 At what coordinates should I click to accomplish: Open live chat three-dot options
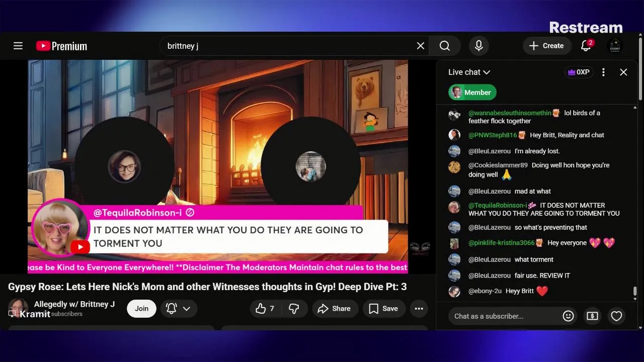(603, 72)
